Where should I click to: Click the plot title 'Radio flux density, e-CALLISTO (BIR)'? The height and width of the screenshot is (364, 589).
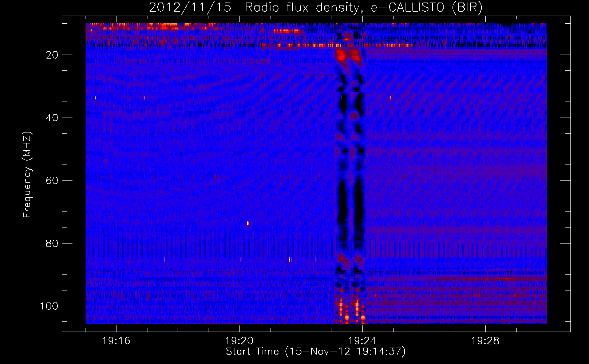[x=364, y=8]
